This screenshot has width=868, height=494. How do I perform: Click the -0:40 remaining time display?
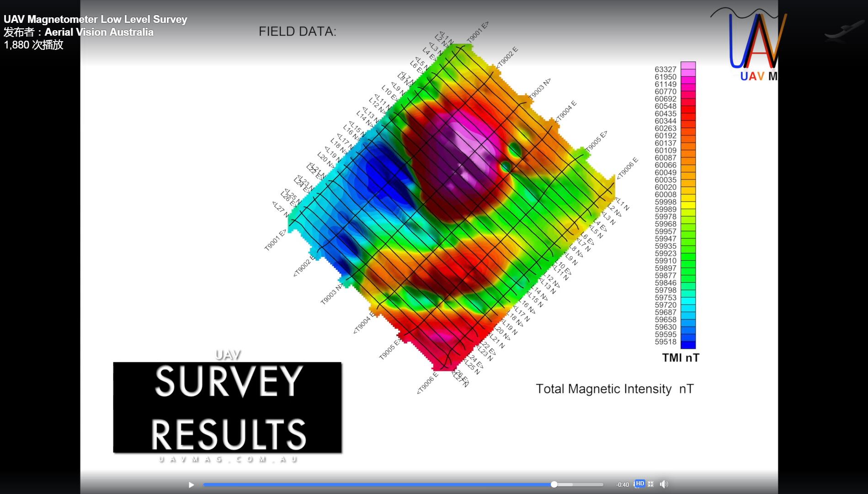pos(622,485)
